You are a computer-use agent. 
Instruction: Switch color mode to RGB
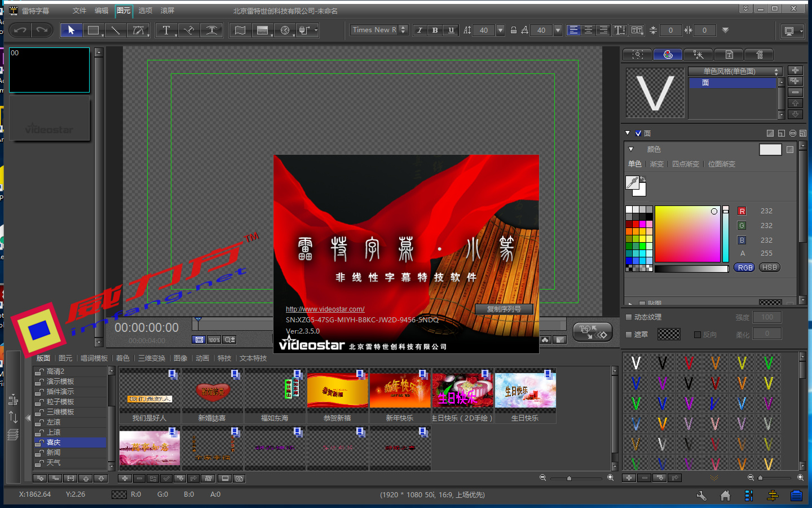click(x=745, y=268)
